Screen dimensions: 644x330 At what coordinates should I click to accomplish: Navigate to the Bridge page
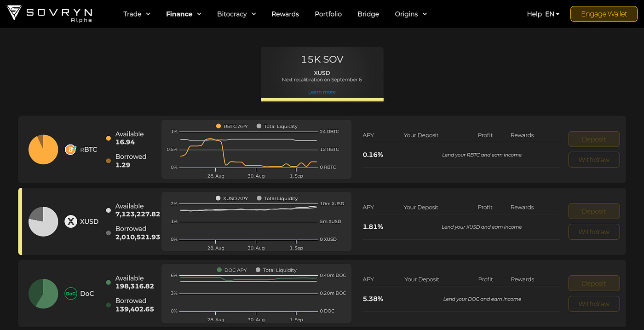coord(368,14)
